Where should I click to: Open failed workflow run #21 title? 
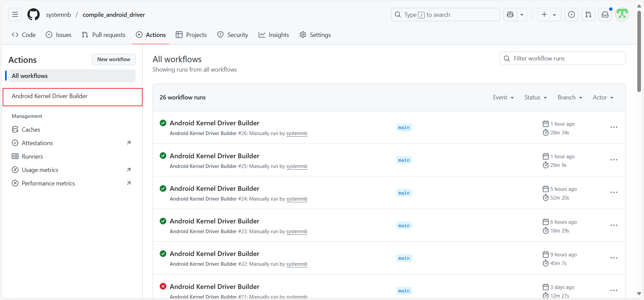[x=215, y=287]
